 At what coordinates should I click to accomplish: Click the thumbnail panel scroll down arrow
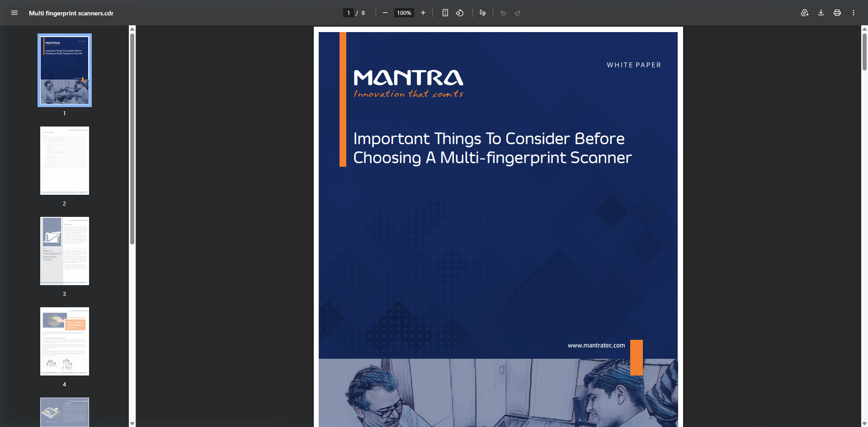tap(132, 423)
